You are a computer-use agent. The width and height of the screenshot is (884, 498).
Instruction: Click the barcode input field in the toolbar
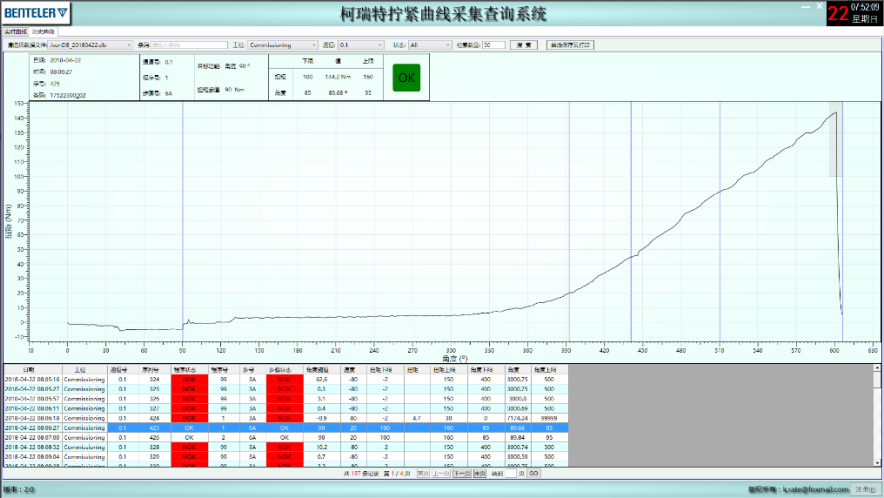click(189, 45)
